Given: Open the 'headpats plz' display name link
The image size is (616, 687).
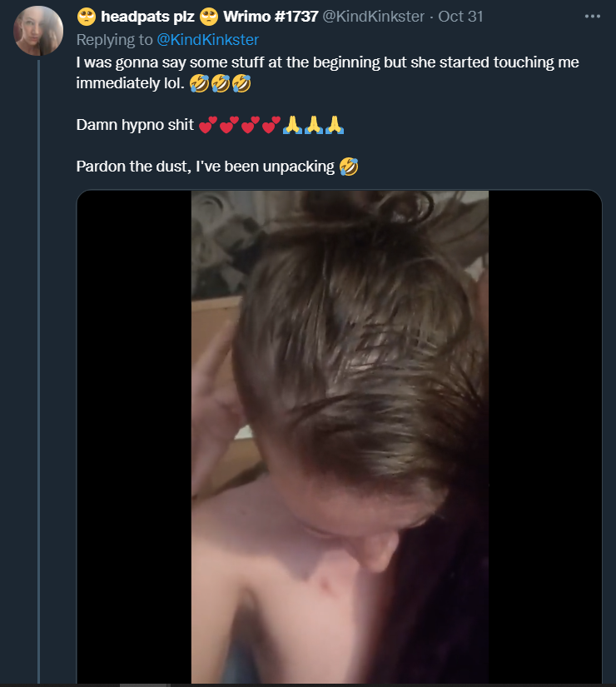Looking at the screenshot, I should tap(147, 17).
